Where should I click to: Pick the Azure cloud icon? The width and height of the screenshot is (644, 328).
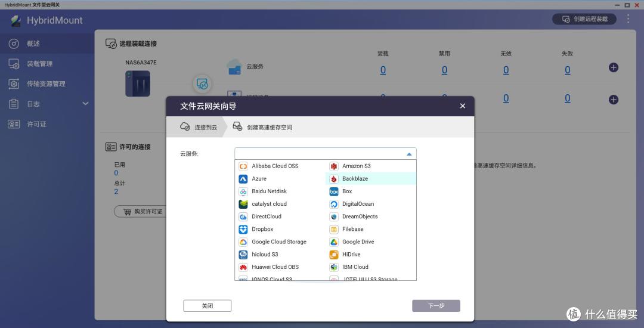click(243, 179)
